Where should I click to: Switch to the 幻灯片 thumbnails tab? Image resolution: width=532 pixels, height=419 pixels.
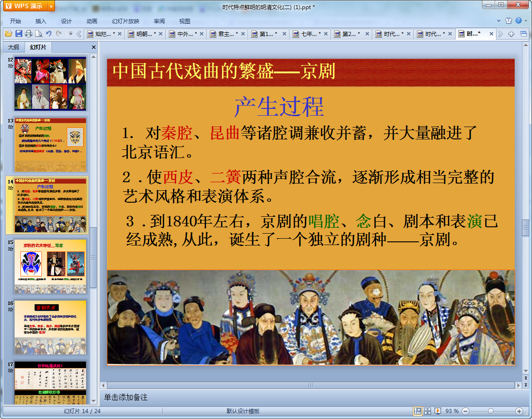click(38, 47)
